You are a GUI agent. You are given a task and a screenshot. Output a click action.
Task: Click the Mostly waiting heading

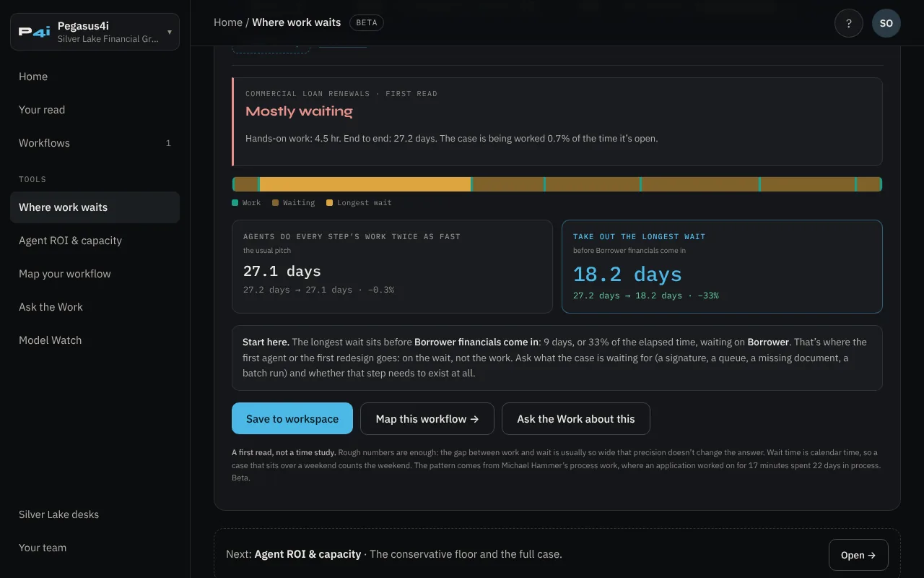click(x=299, y=111)
